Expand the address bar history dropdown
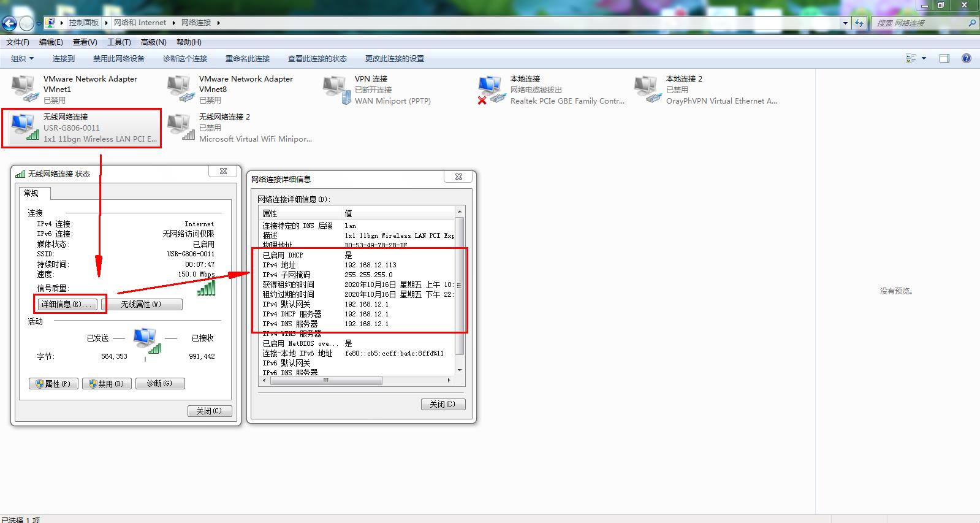 pyautogui.click(x=845, y=23)
